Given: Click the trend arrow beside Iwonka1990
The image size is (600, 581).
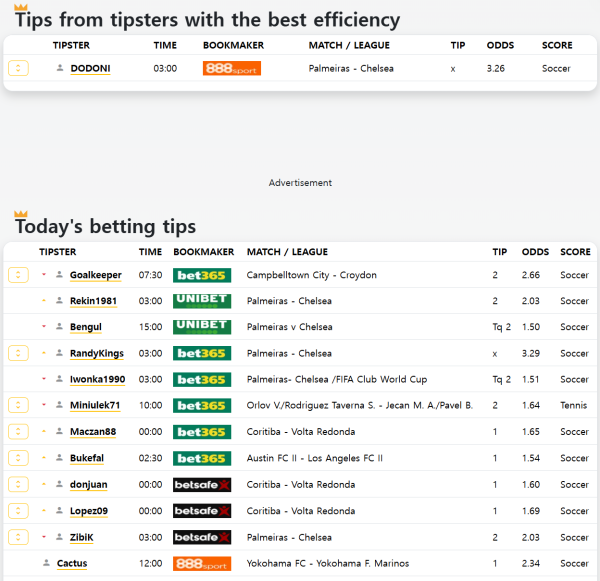Looking at the screenshot, I should 44,379.
